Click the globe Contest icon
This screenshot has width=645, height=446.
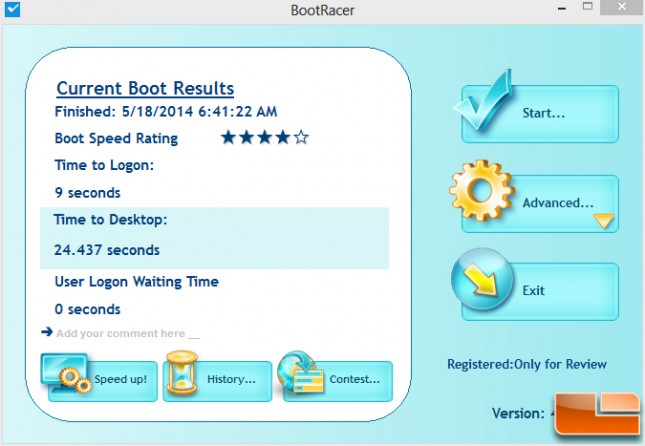point(300,372)
